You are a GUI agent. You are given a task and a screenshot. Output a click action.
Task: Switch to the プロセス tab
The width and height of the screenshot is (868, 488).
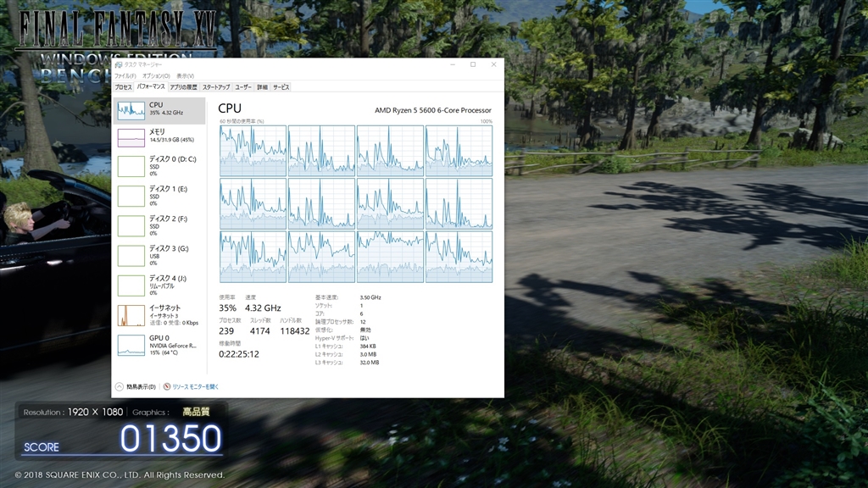point(124,87)
